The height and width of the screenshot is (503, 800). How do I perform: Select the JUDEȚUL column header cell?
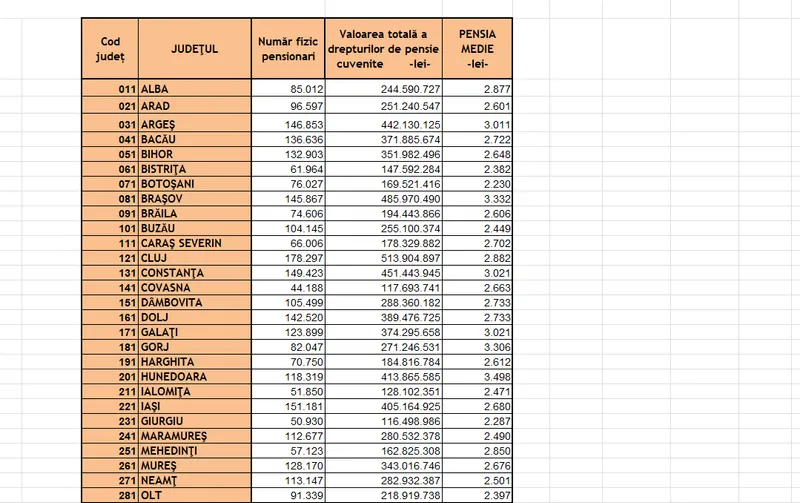194,48
